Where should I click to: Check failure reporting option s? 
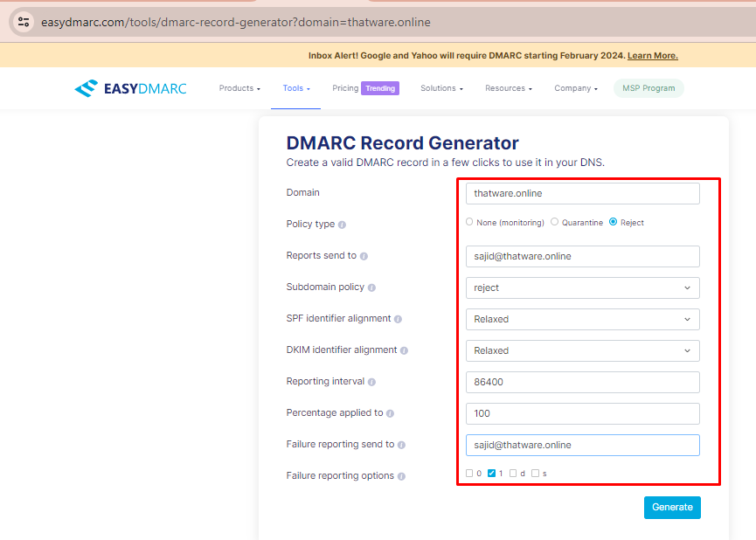[x=535, y=473]
